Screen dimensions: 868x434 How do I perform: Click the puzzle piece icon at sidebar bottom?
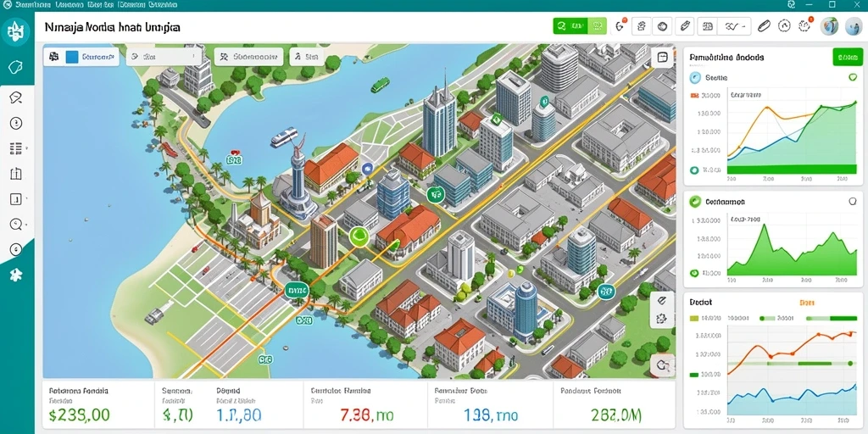coord(16,275)
